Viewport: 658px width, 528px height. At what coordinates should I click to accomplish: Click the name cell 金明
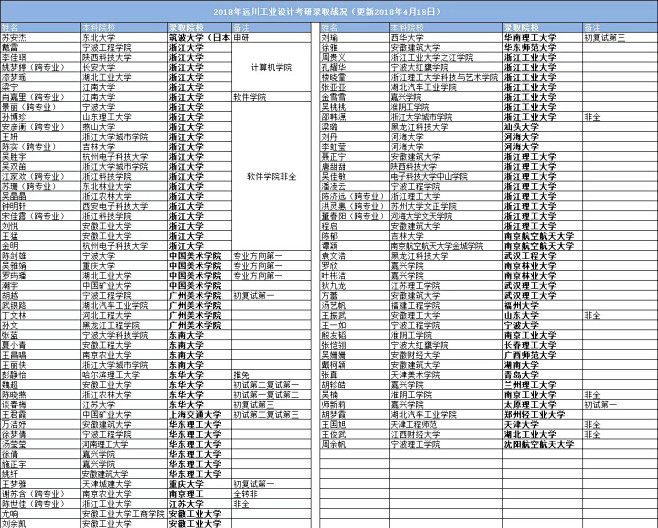(41, 246)
